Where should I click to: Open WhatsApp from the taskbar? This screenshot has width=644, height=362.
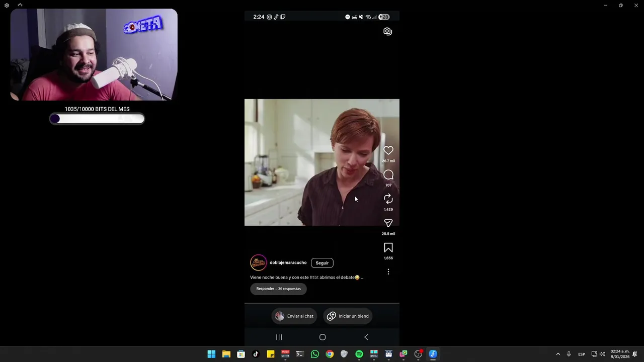[x=315, y=354]
